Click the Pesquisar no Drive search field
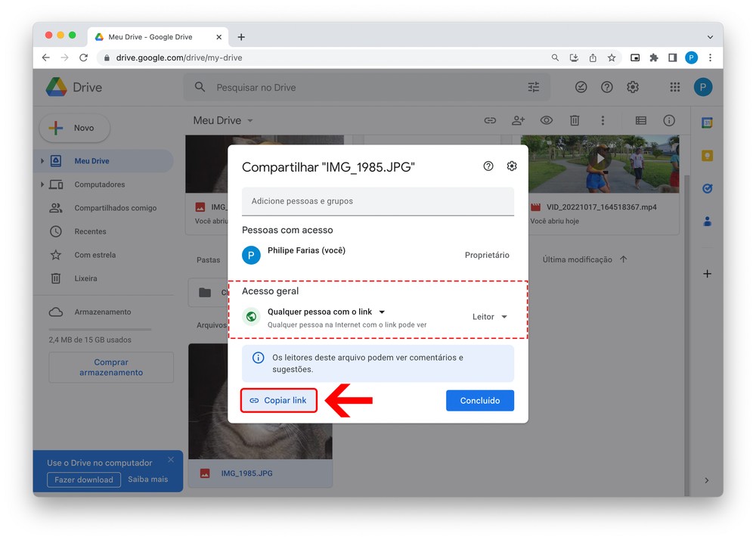 (367, 87)
